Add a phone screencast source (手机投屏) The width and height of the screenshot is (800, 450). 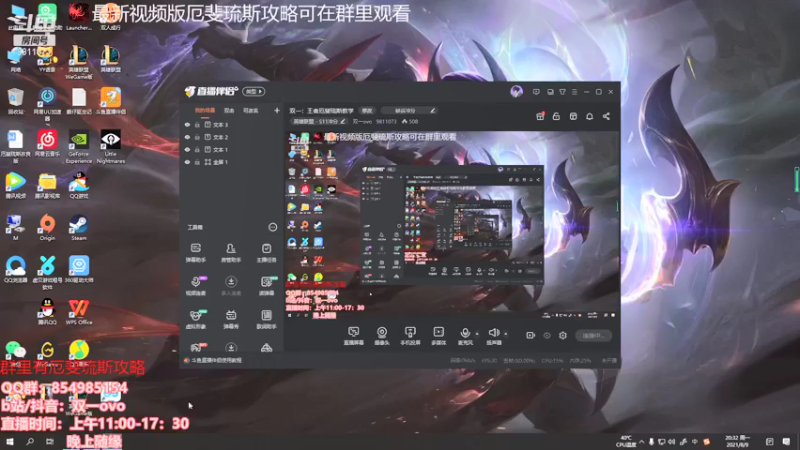click(x=410, y=336)
